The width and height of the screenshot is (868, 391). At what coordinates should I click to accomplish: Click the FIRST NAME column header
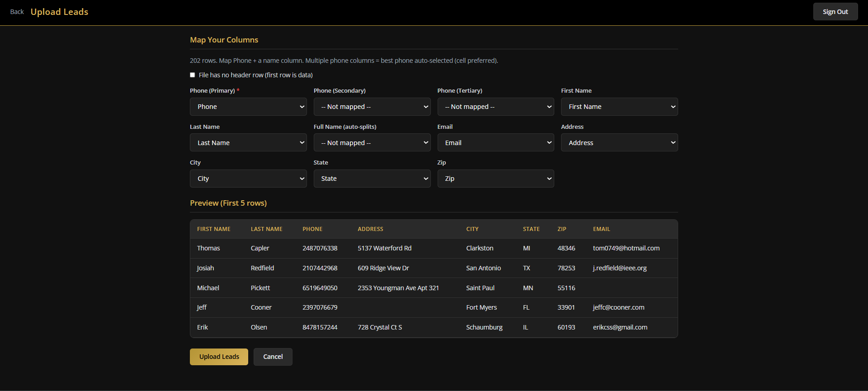tap(214, 229)
